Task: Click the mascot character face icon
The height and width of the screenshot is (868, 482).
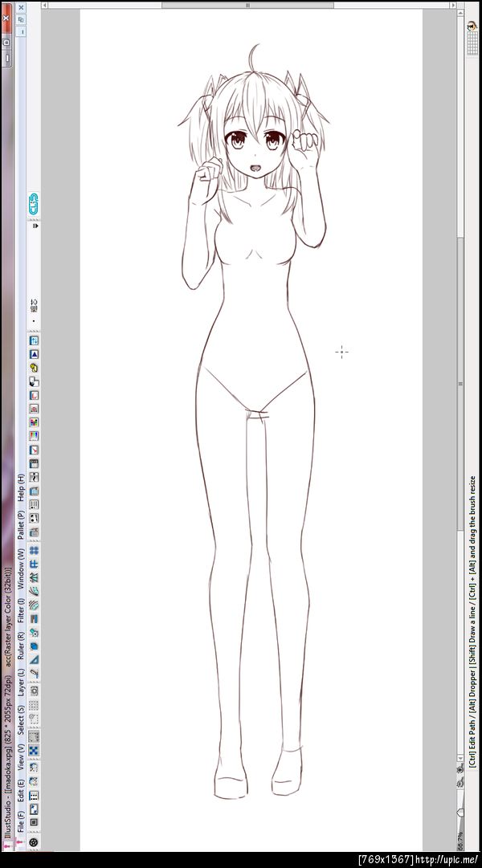Action: (x=472, y=26)
